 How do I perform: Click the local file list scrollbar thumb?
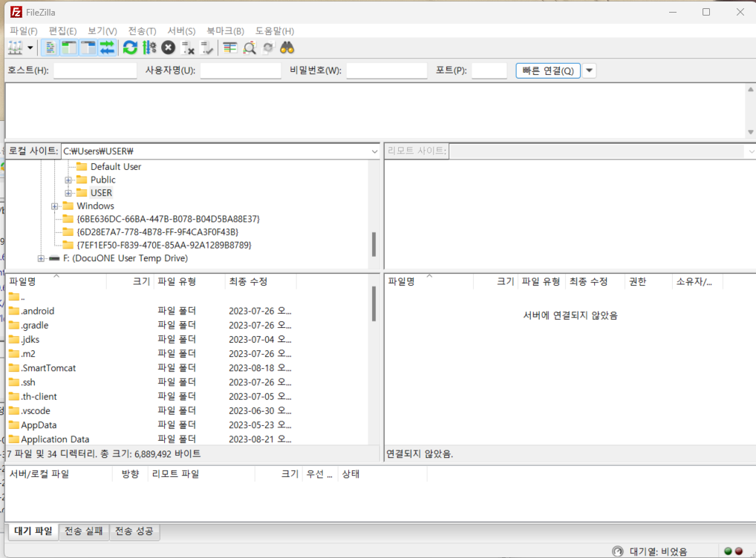coord(374,304)
